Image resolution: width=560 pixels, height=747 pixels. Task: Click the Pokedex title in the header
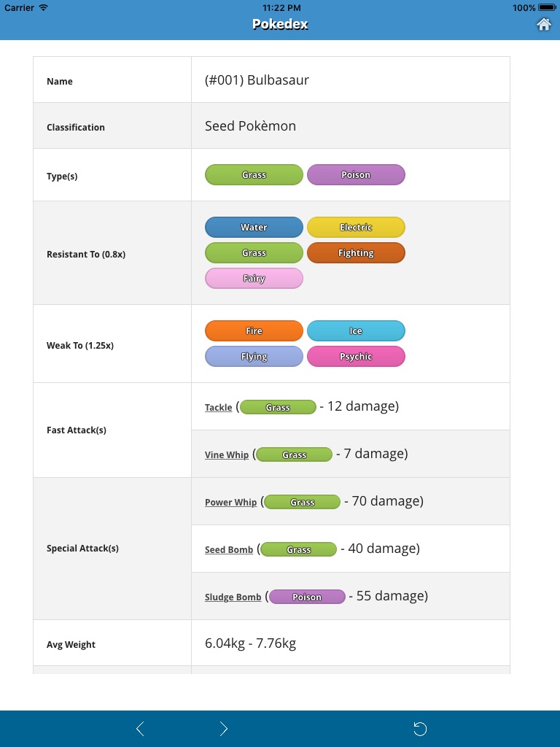coord(280,24)
